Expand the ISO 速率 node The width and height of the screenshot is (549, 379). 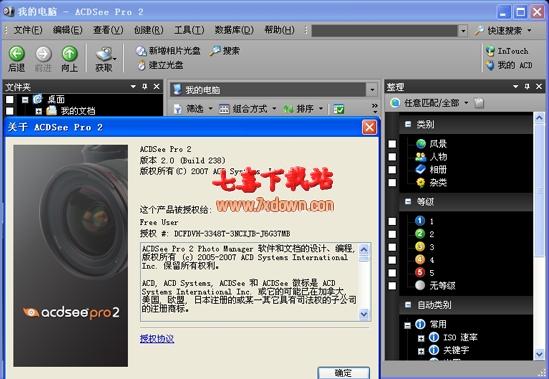(x=421, y=338)
